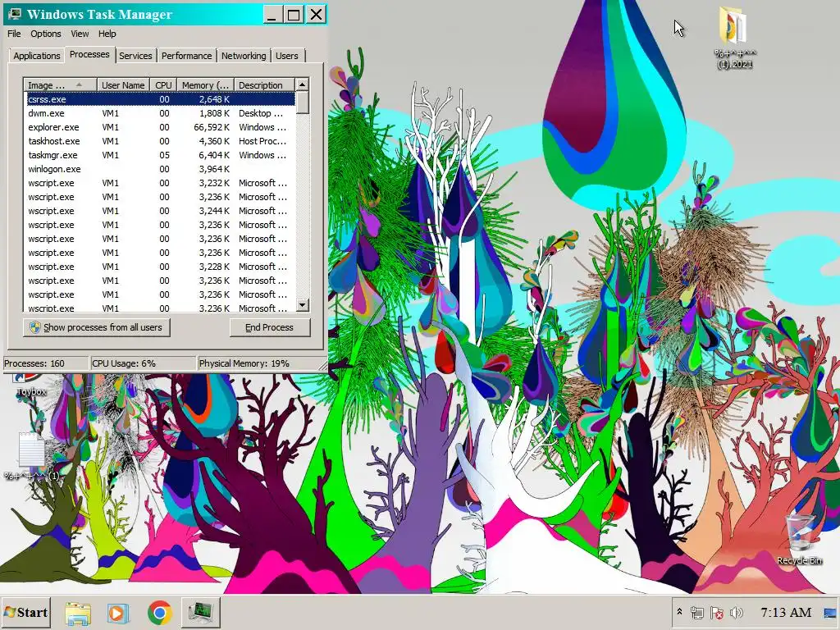Switch to the Networking tab
The height and width of the screenshot is (630, 840).
tap(244, 56)
